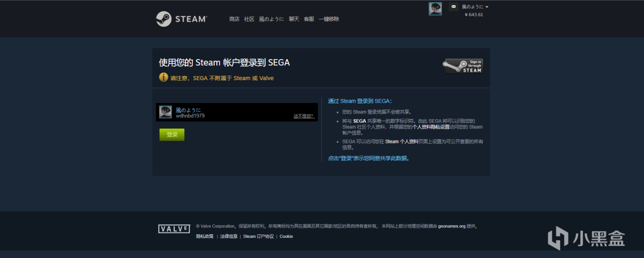Open 个人资料隐私设置 link
Screen dimensions: 644x258
pyautogui.click(x=431, y=127)
